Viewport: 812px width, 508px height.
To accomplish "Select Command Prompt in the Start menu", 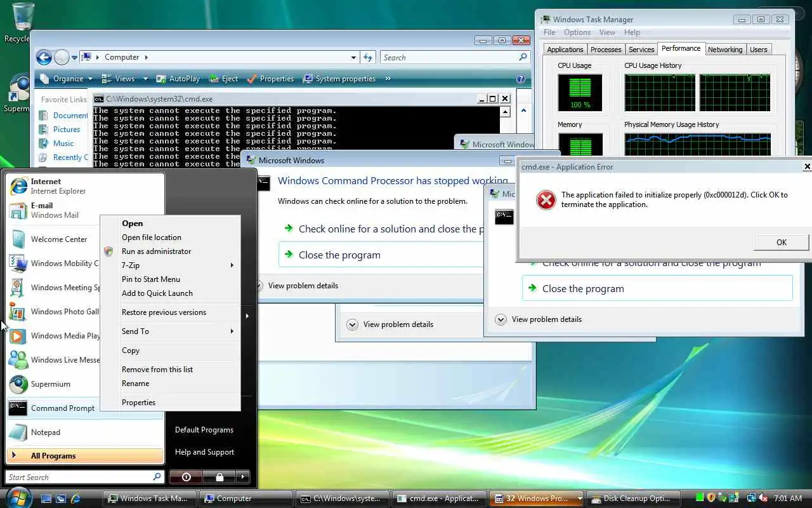I will click(x=54, y=408).
